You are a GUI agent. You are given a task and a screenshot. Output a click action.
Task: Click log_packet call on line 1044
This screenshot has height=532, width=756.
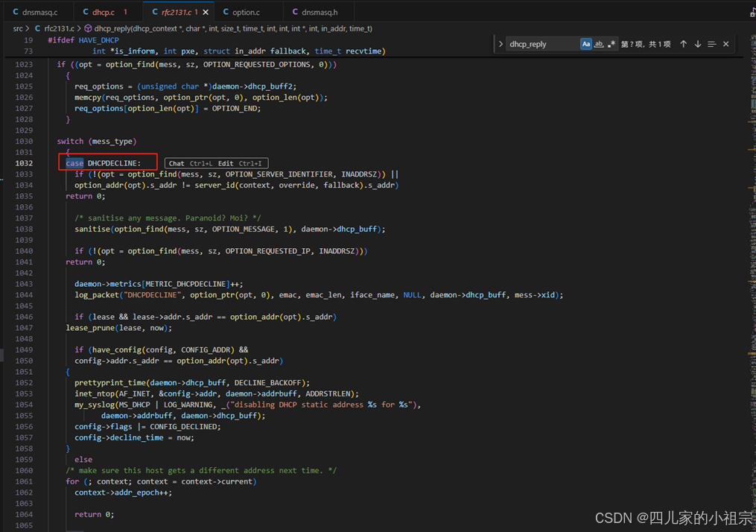pyautogui.click(x=96, y=295)
